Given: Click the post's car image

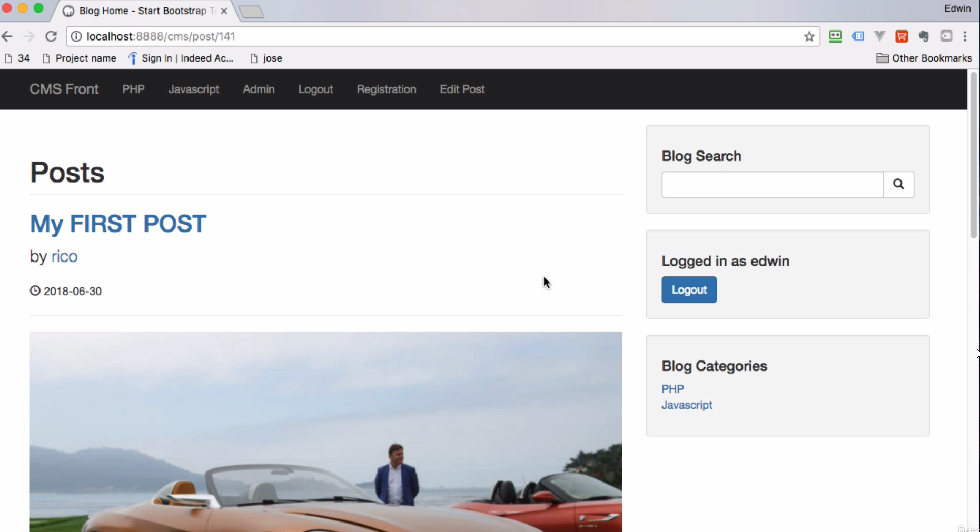Looking at the screenshot, I should (325, 431).
